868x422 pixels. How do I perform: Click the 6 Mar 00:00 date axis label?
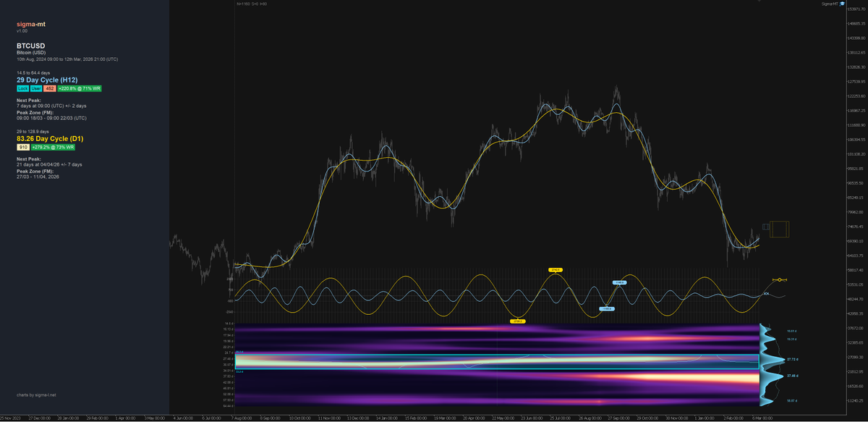pos(762,418)
